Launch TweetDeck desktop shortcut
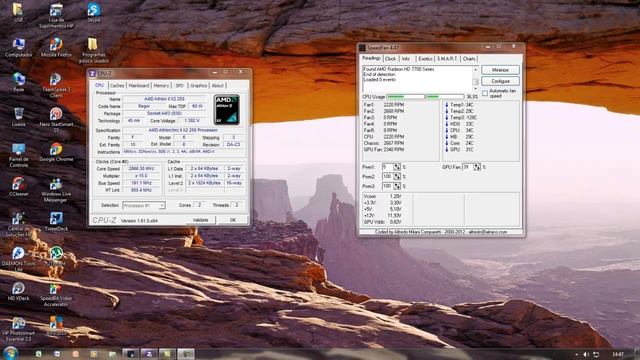This screenshot has height=360, width=640. point(56,222)
